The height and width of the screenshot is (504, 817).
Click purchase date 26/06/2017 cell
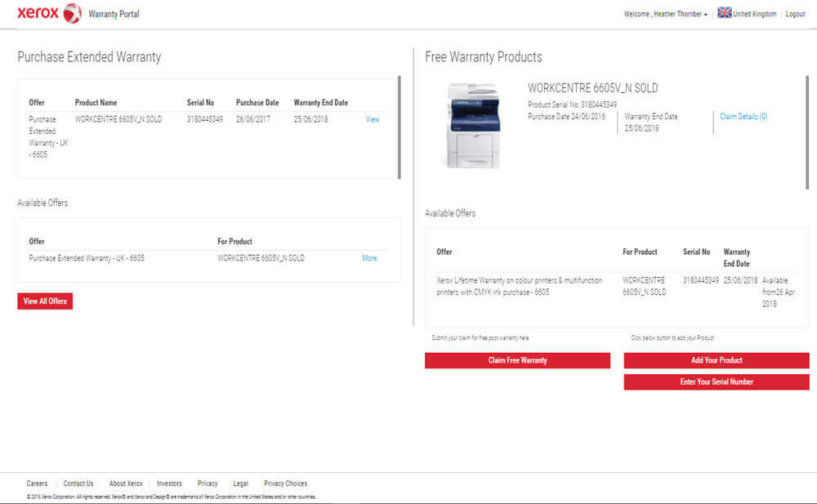(253, 119)
